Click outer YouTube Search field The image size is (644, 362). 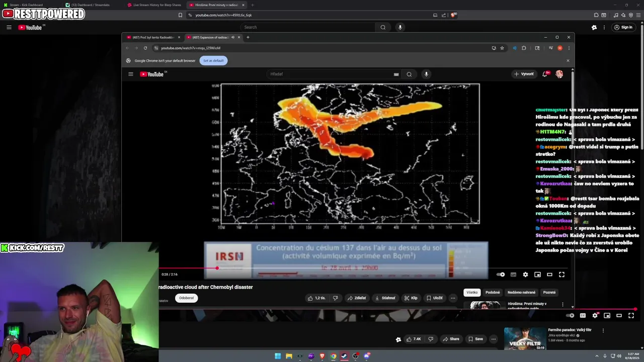(x=307, y=27)
